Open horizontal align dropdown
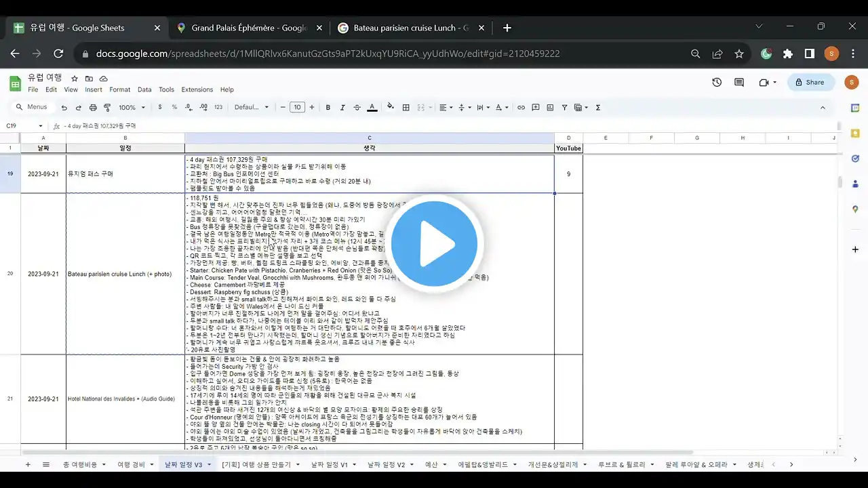 [445, 107]
